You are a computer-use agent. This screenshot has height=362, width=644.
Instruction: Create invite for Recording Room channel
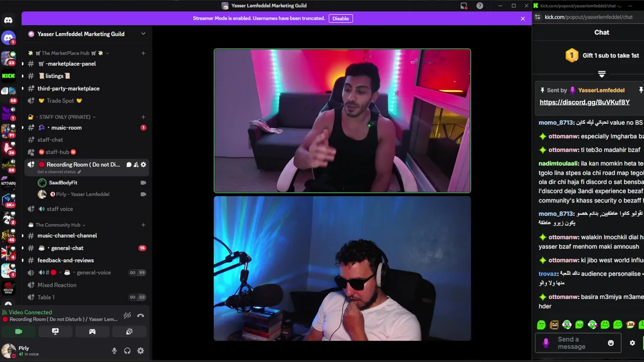click(136, 164)
